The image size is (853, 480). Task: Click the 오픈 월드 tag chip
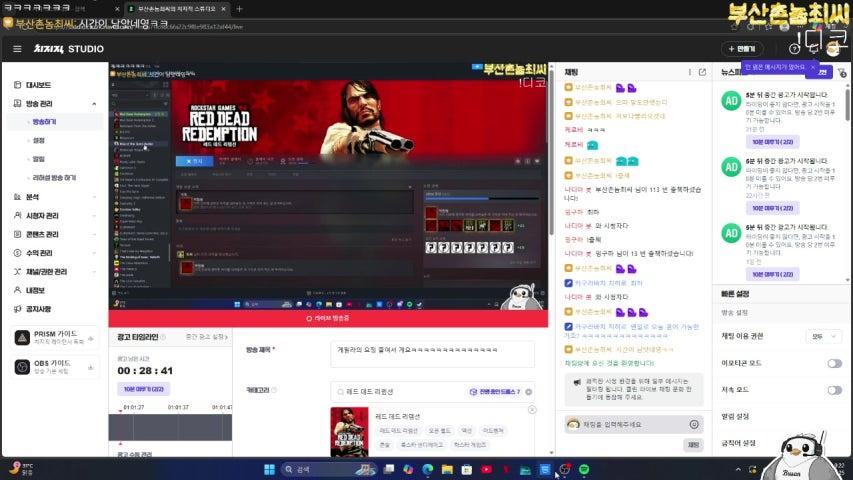click(440, 431)
